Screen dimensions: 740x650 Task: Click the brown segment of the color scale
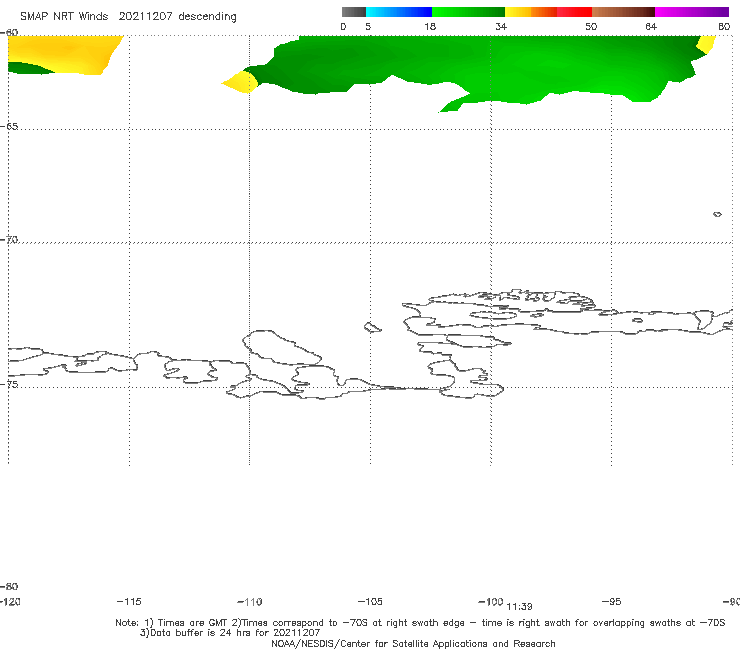coord(623,12)
